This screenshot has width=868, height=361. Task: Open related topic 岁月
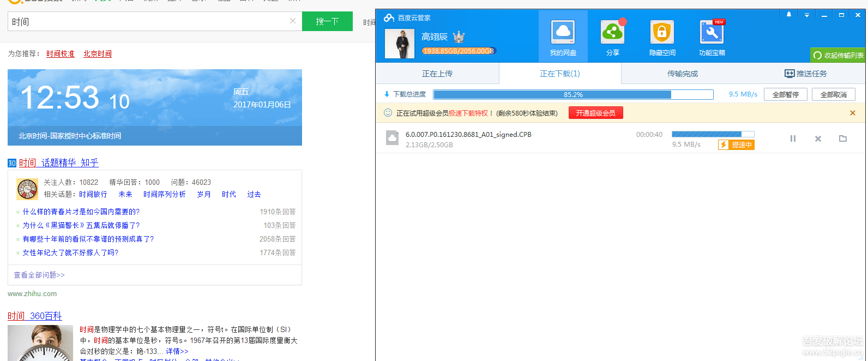click(204, 194)
